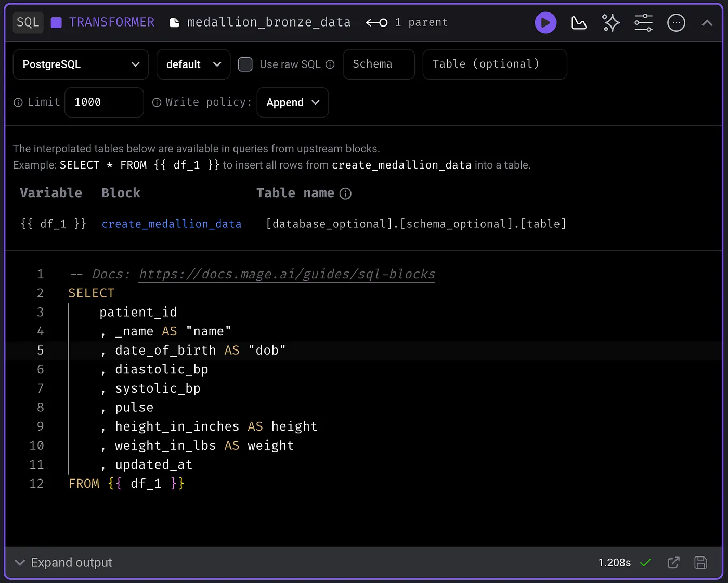Viewport: 728px width, 583px height.
Task: Open output in new window icon
Action: pos(673,563)
